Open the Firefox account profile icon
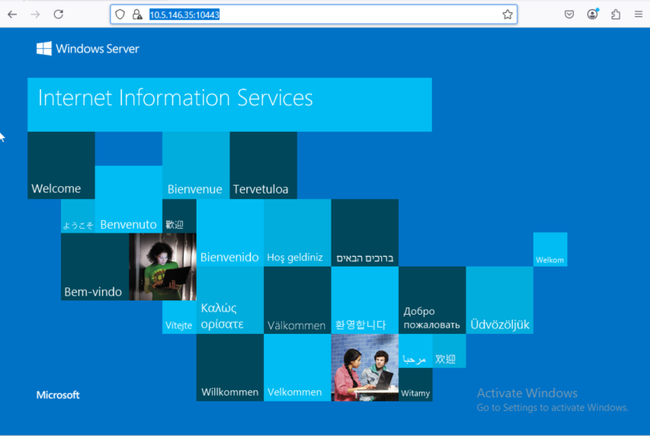650x436 pixels. (592, 14)
